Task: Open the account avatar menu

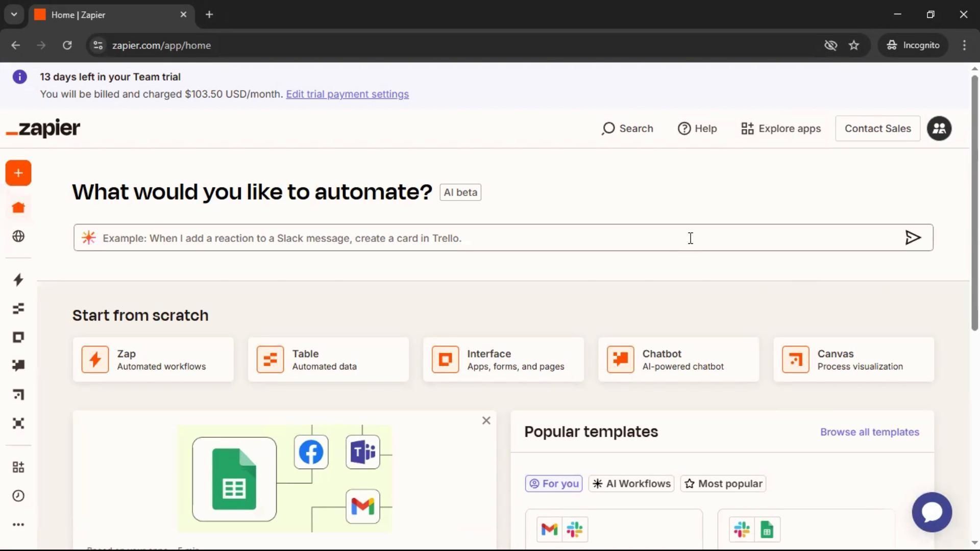Action: pos(939,129)
